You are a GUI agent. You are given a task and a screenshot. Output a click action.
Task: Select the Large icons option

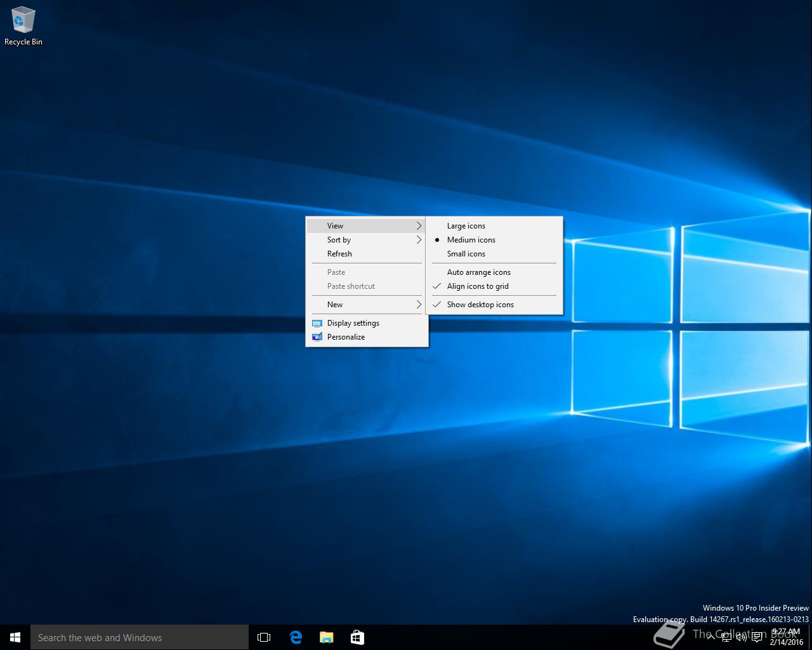click(466, 226)
